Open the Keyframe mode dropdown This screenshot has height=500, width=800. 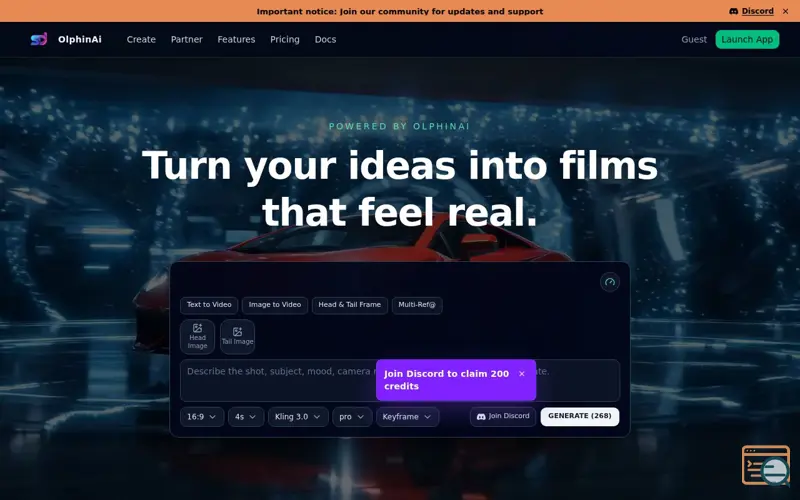(407, 417)
